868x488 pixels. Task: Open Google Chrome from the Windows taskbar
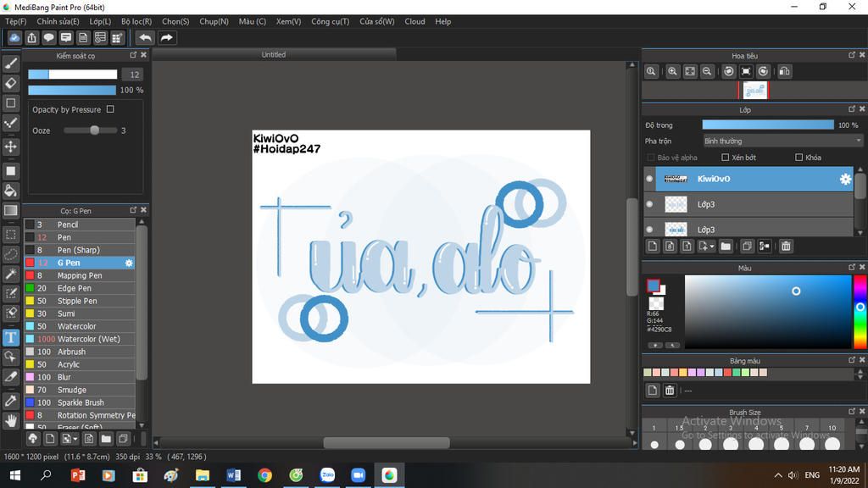(x=264, y=475)
